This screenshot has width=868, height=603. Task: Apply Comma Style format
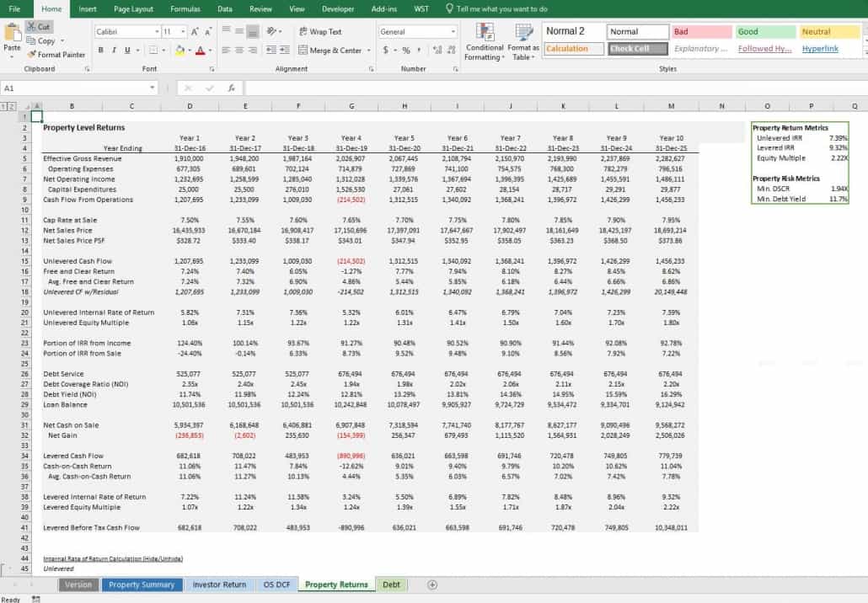419,50
